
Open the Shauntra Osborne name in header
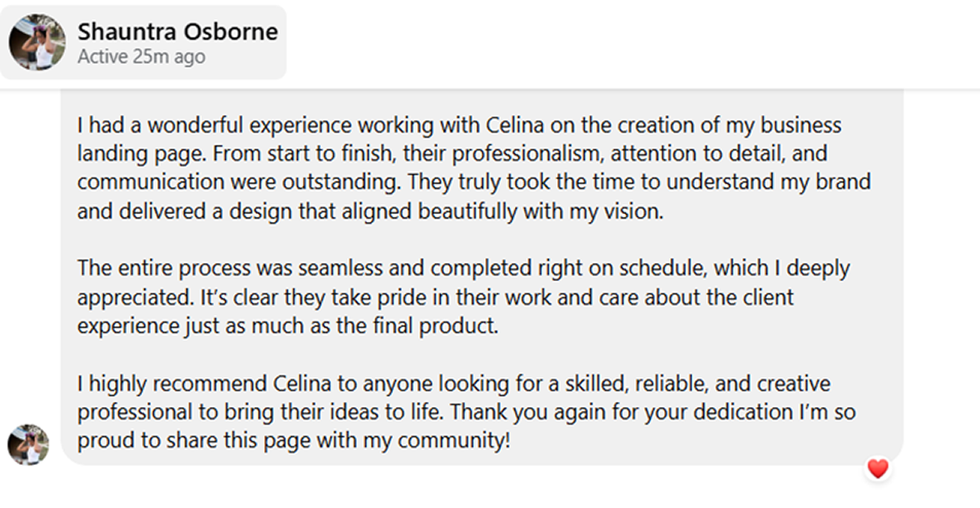(177, 32)
